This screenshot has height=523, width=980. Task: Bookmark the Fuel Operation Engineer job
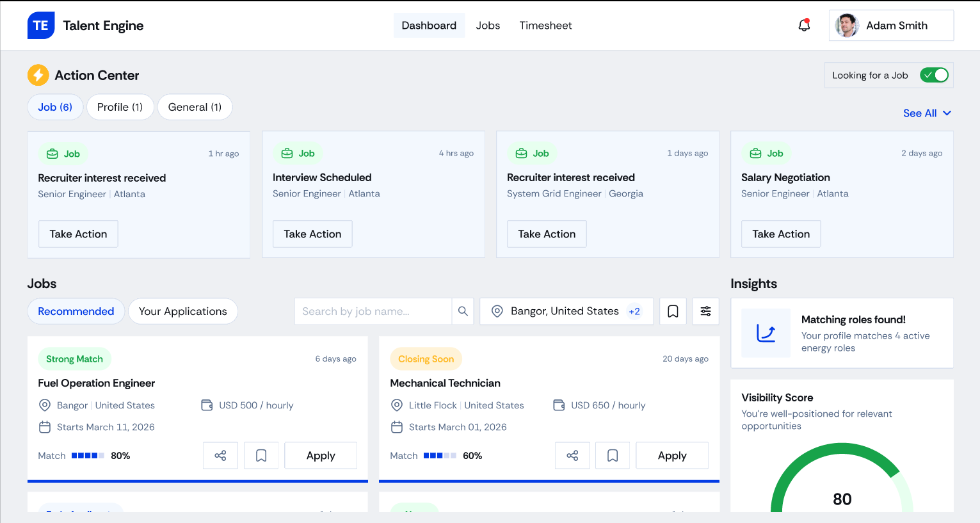[261, 456]
